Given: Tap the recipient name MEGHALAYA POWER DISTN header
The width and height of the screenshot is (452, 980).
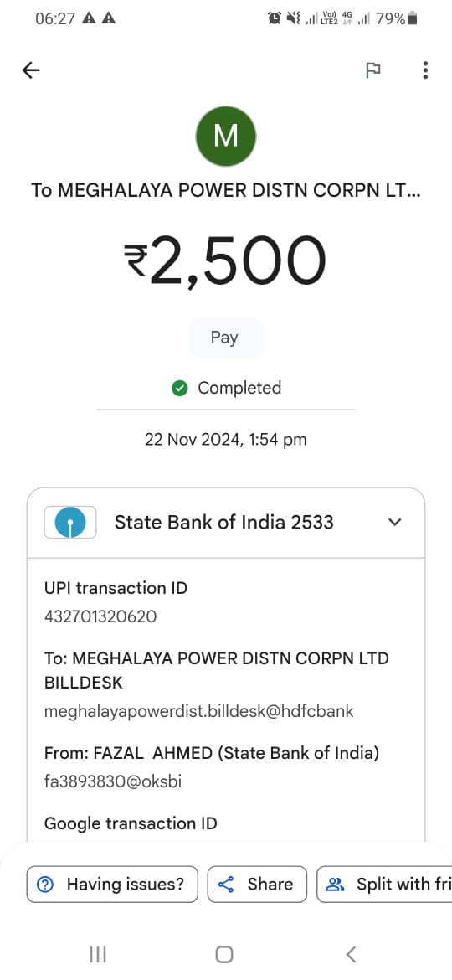Looking at the screenshot, I should [226, 191].
